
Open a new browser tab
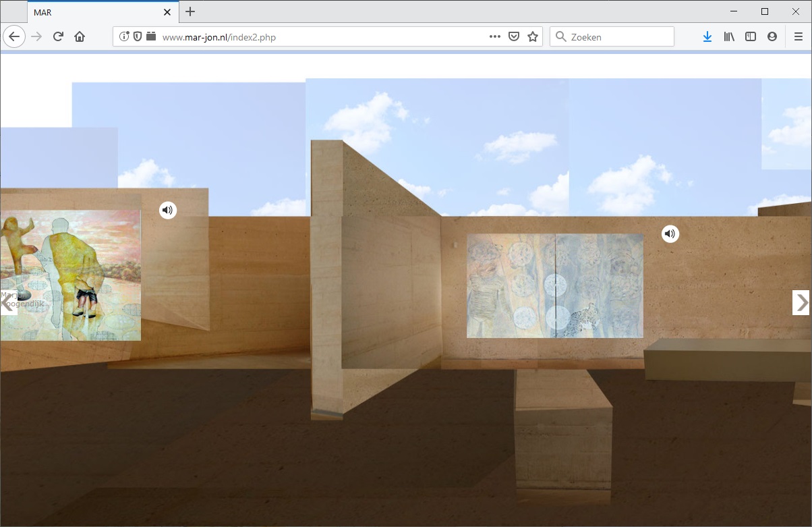[190, 12]
